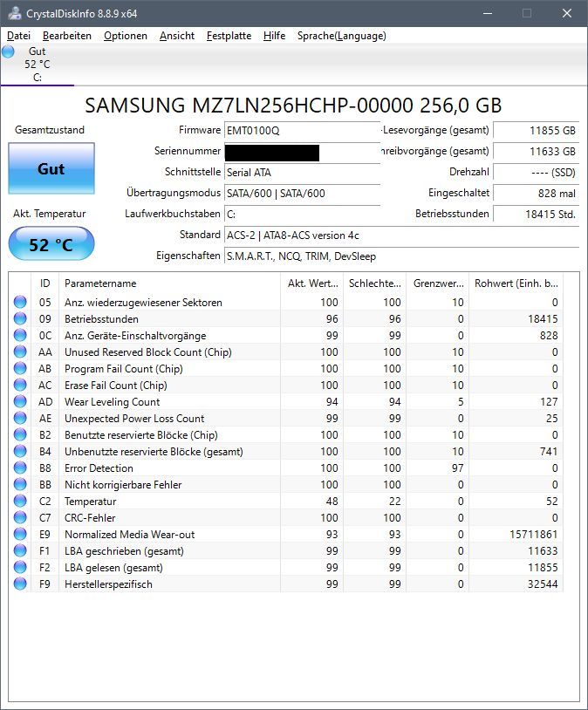Click raw value 32544 in Herstellerspezifisch row

[543, 584]
